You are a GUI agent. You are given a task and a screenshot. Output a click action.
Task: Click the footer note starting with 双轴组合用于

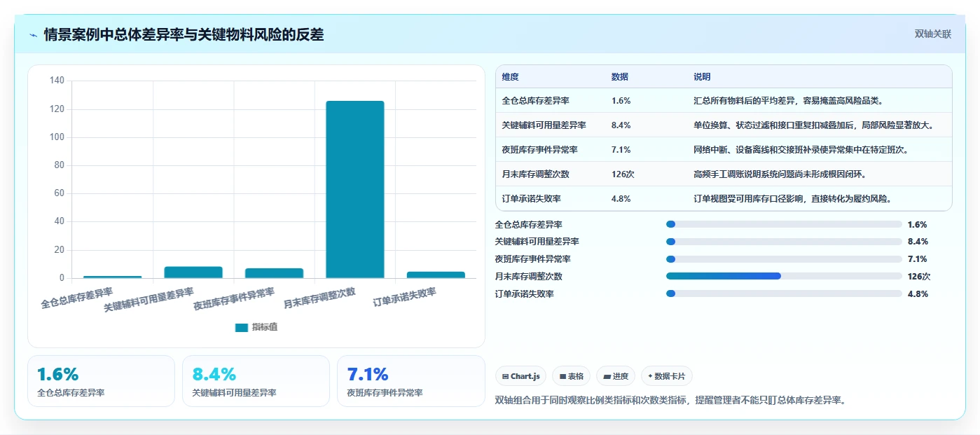(671, 400)
